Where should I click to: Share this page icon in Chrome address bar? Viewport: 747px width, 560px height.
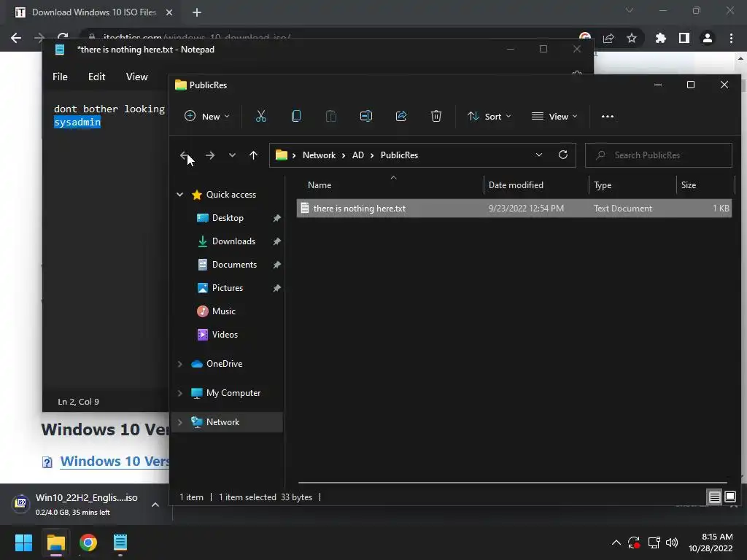[608, 38]
